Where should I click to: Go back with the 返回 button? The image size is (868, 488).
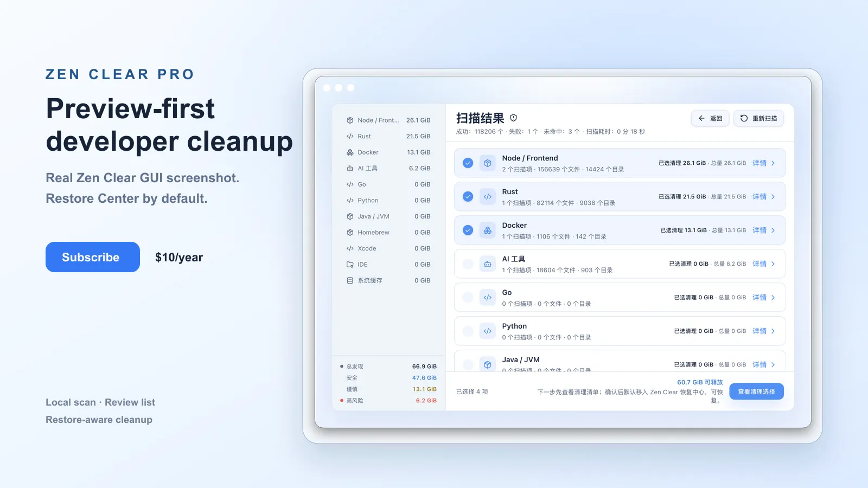[x=710, y=118]
